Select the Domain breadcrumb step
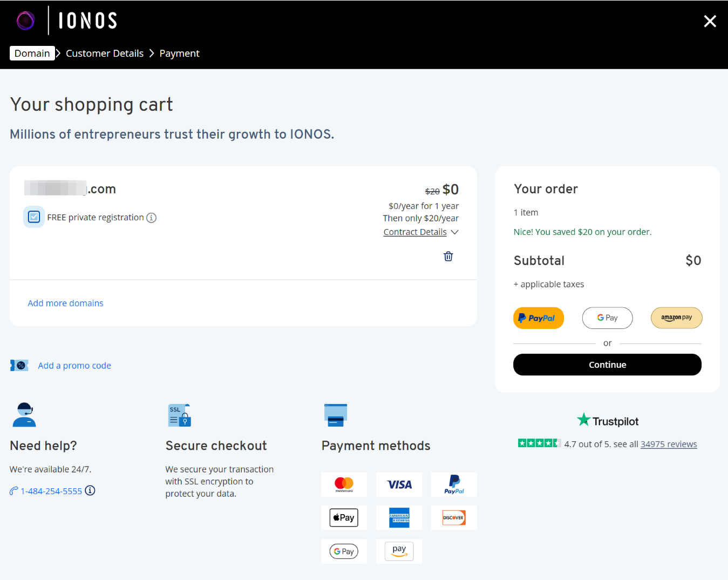 [32, 53]
